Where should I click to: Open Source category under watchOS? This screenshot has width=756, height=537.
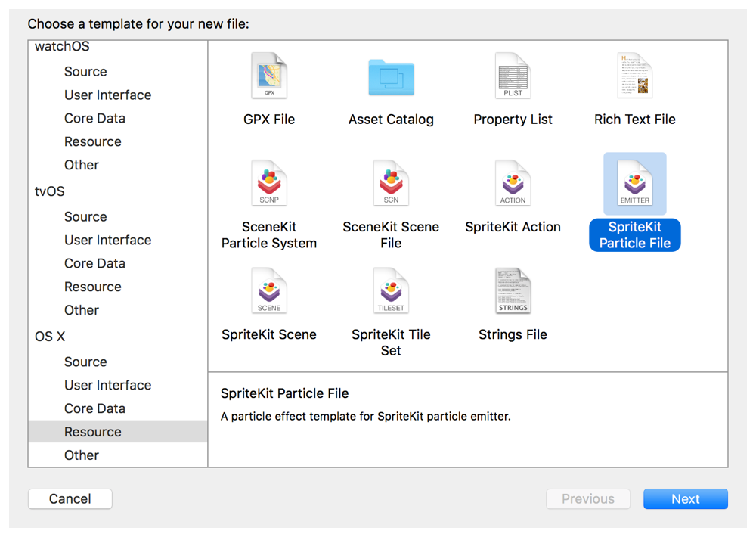coord(85,72)
